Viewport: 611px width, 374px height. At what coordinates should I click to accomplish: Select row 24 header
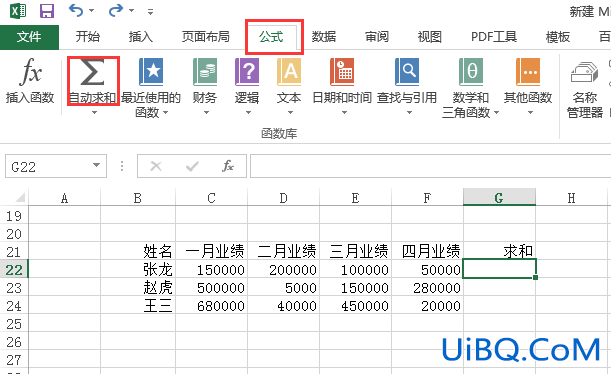(x=14, y=305)
